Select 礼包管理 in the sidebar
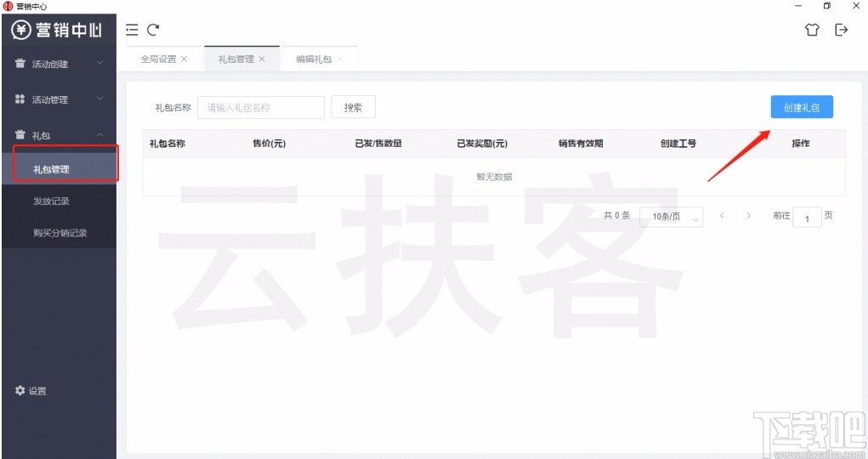The height and width of the screenshot is (459, 868). 60,169
